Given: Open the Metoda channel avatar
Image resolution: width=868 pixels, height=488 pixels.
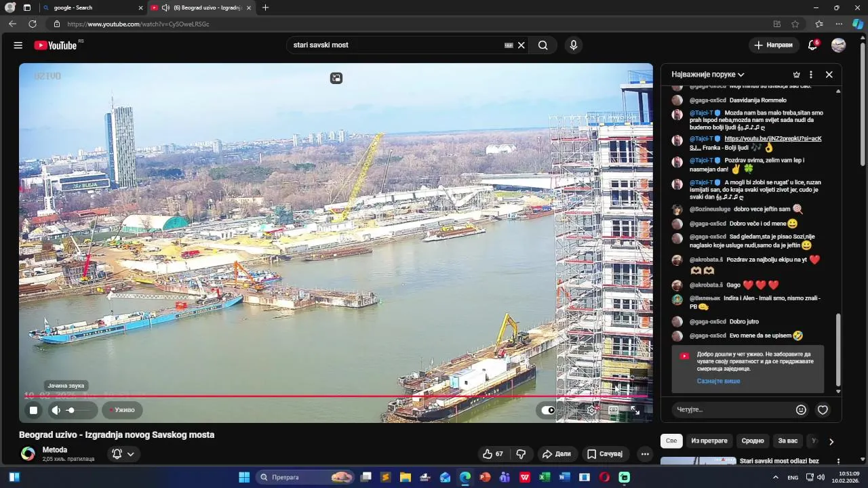Looking at the screenshot, I should [x=28, y=454].
